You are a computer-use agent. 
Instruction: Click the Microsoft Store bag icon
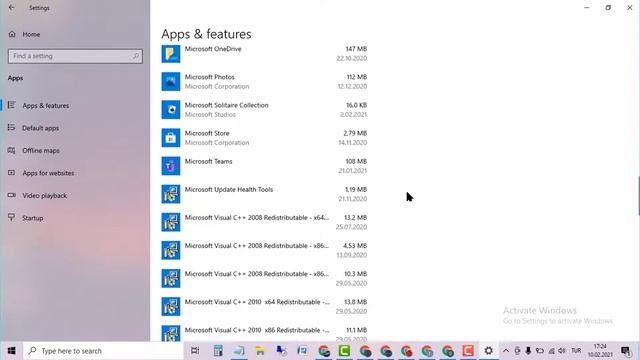[x=171, y=138]
